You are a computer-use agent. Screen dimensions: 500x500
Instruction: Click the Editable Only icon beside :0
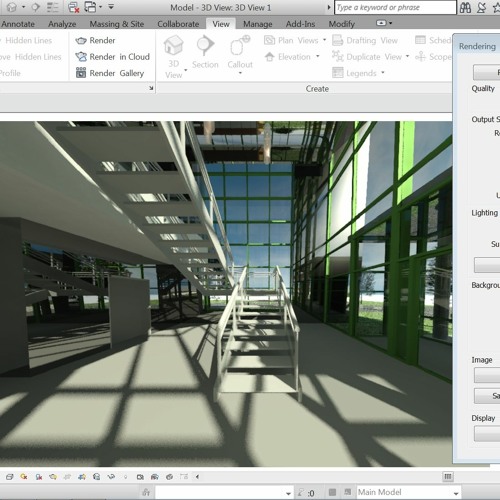(x=301, y=492)
